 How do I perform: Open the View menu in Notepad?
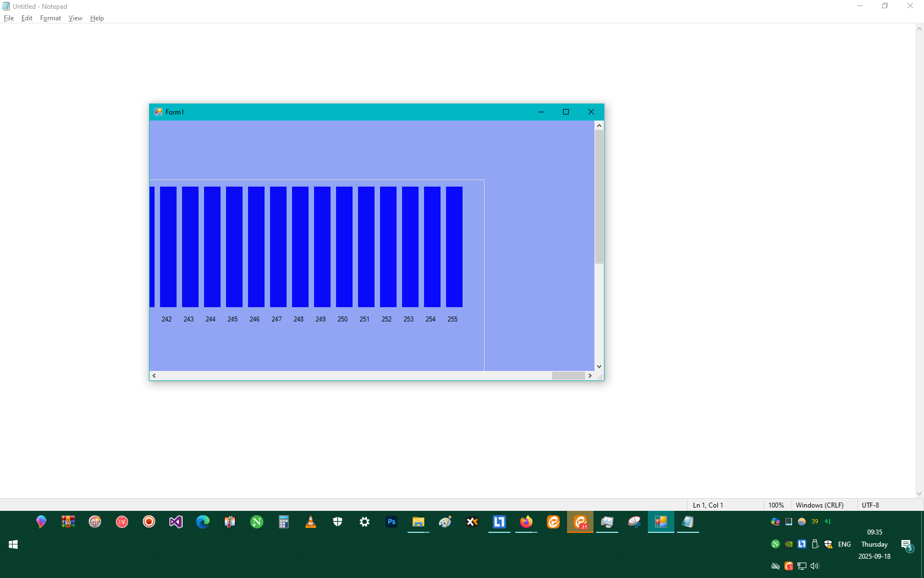click(x=75, y=18)
